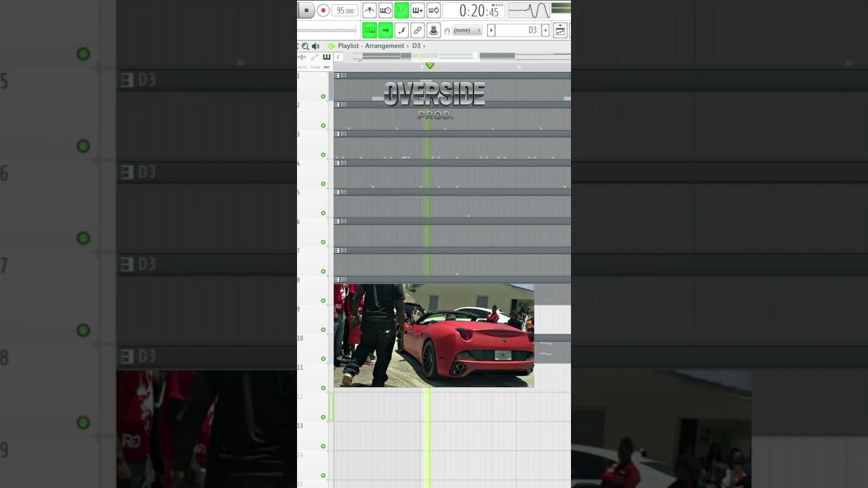The height and width of the screenshot is (488, 868).
Task: Click the plus button to add pattern
Action: 545,30
